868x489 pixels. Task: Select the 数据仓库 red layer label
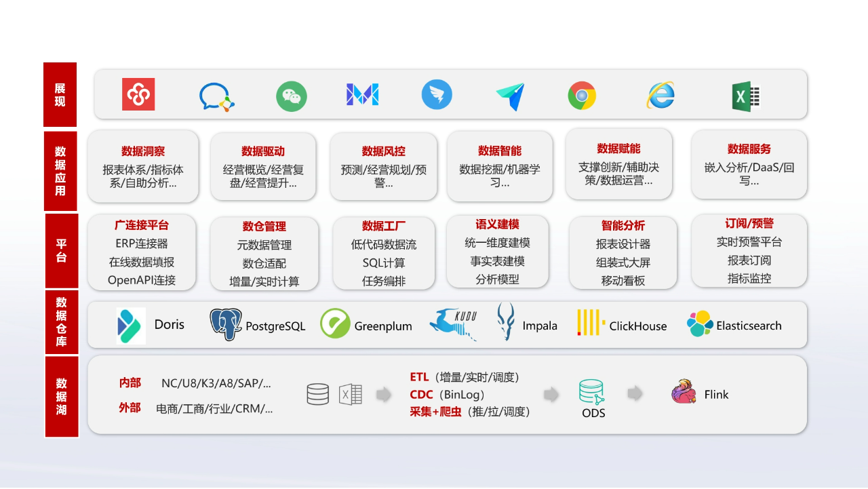[62, 322]
